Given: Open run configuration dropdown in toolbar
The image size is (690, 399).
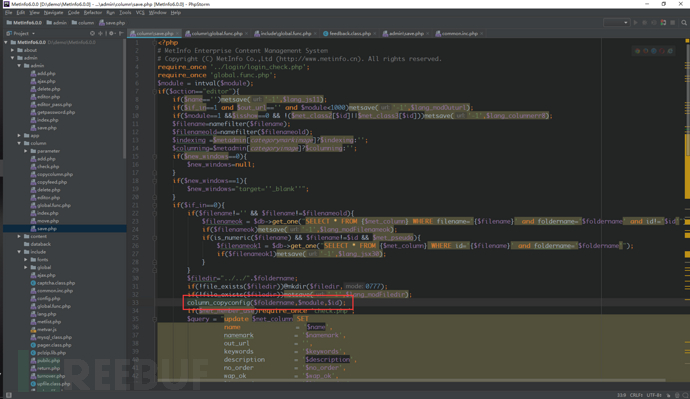Looking at the screenshot, I should (616, 22).
